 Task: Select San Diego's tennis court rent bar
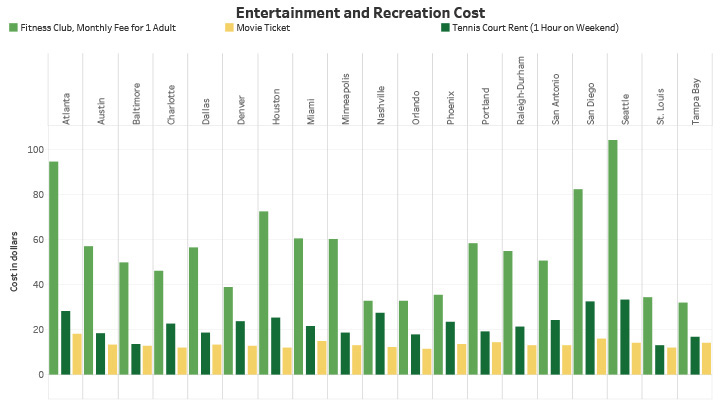click(x=590, y=338)
